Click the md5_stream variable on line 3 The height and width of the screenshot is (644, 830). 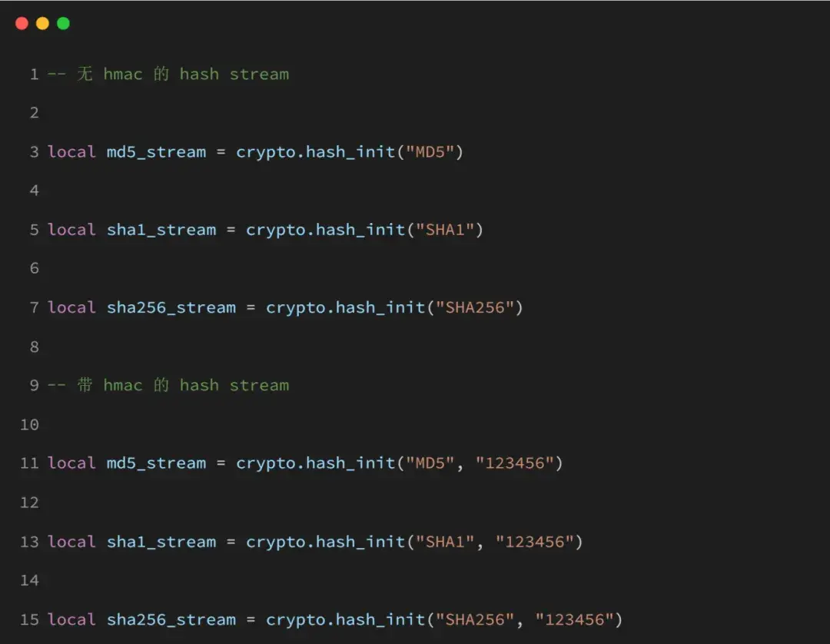[156, 152]
